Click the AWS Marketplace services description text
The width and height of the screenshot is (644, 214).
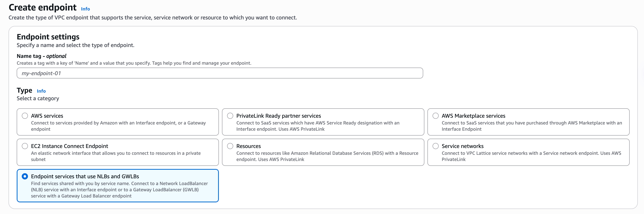pos(531,126)
